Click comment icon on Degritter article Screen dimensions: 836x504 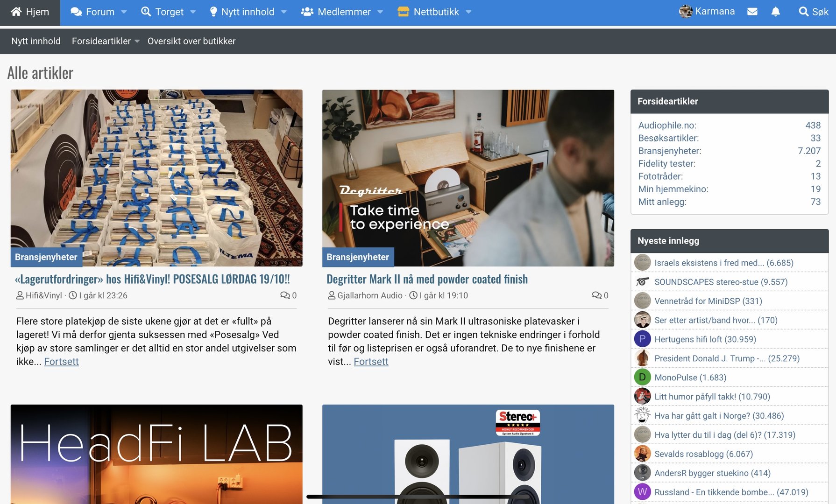pyautogui.click(x=596, y=295)
